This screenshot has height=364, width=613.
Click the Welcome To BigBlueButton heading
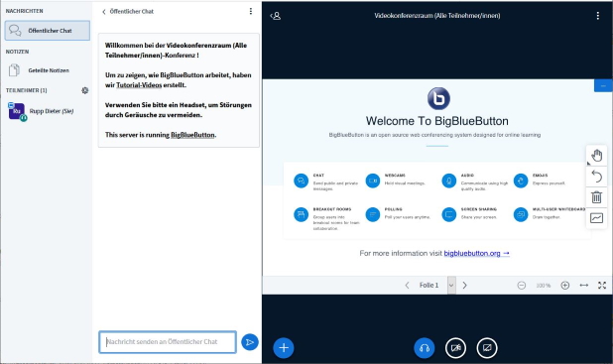(437, 121)
